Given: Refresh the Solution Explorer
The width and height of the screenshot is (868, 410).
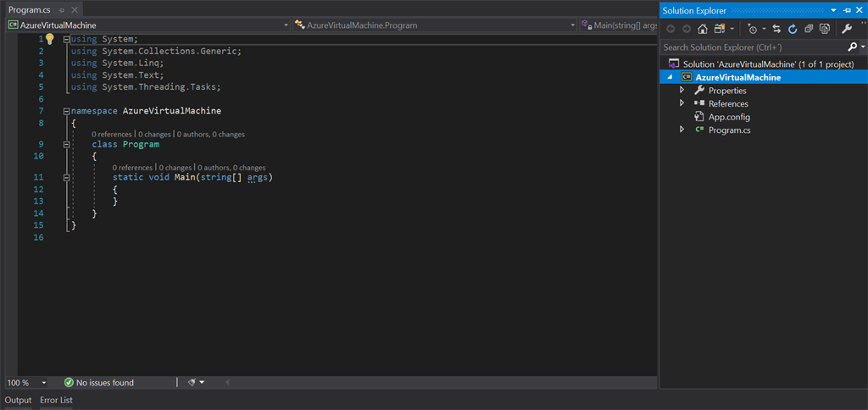Looking at the screenshot, I should [793, 29].
